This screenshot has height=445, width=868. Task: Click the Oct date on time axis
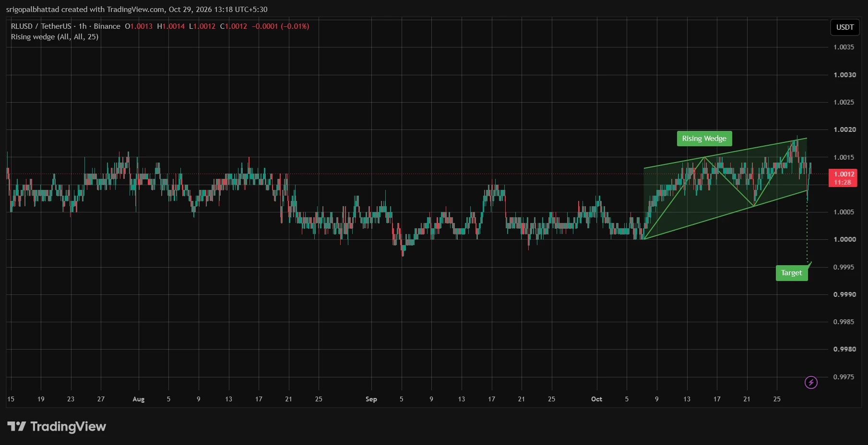[596, 399]
